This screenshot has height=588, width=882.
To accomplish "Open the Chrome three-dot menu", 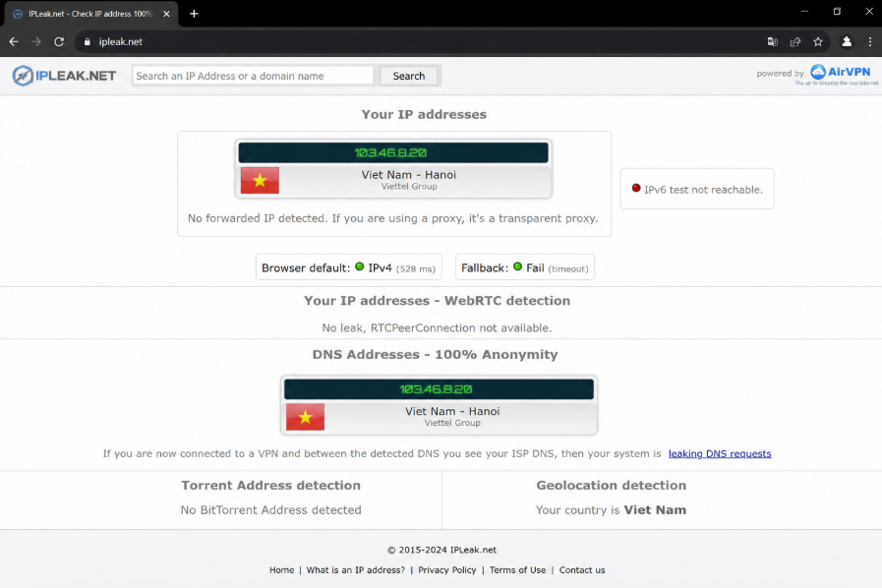I will [869, 41].
